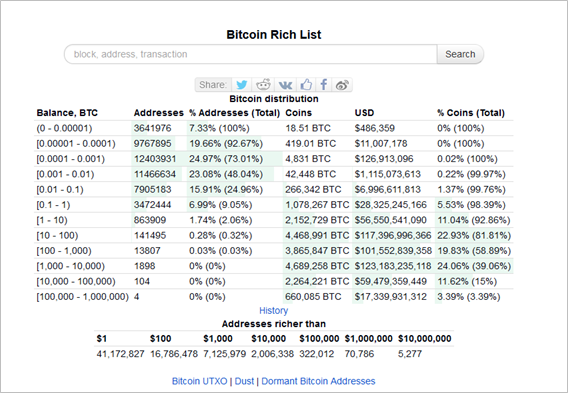The height and width of the screenshot is (393, 568).
Task: Click the 11.62% (15%) coins percentage
Action: click(467, 281)
